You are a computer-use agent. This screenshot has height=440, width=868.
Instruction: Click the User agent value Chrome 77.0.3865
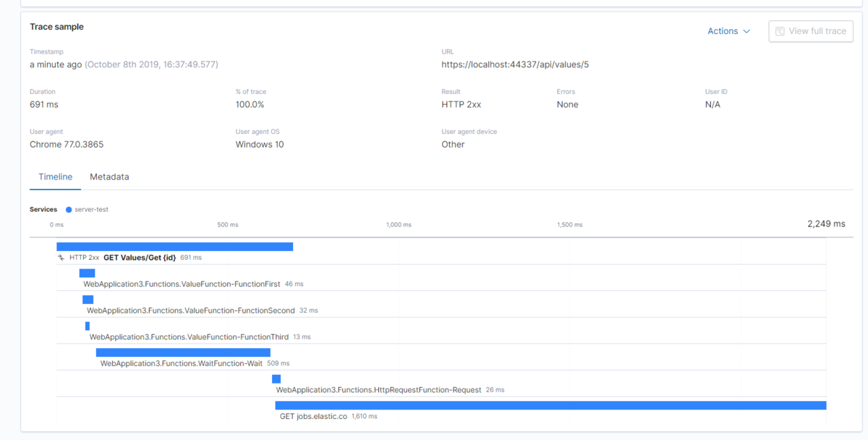(x=67, y=144)
